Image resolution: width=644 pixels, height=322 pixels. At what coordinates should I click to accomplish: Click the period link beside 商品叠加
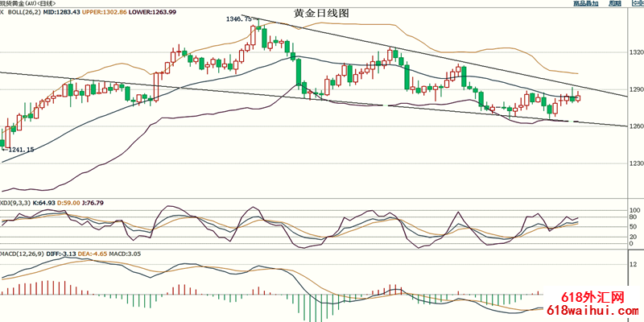point(615,4)
